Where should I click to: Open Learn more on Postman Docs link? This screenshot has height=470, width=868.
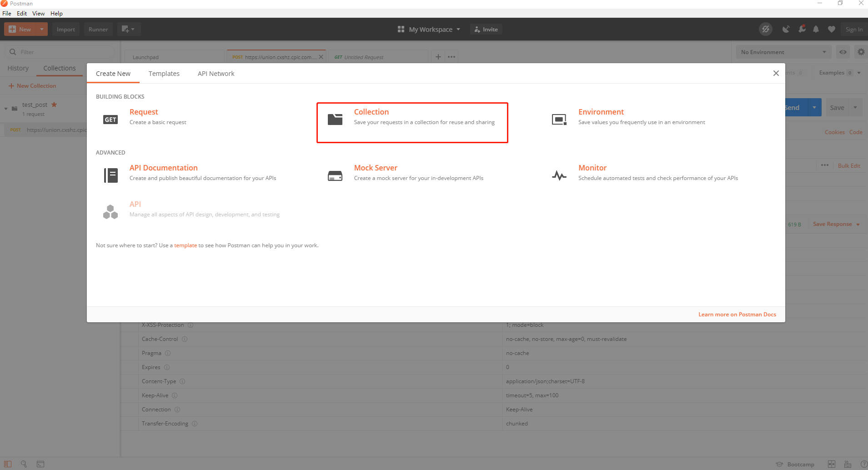[x=738, y=315]
